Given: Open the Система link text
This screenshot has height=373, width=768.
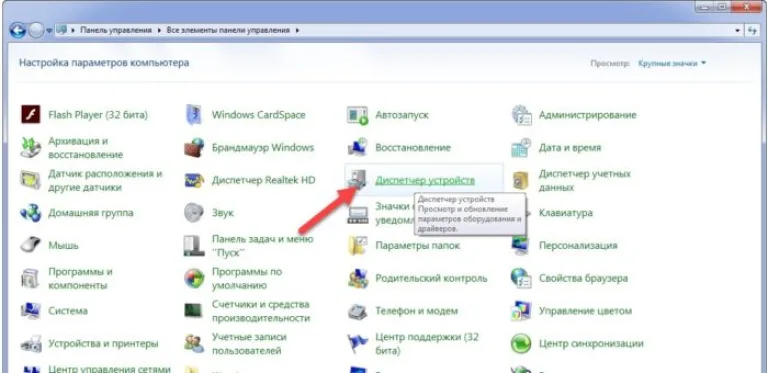Looking at the screenshot, I should click(x=68, y=311).
